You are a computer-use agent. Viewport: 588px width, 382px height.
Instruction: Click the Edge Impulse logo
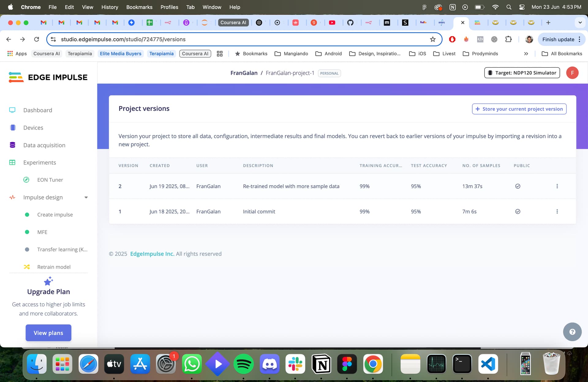(x=48, y=77)
